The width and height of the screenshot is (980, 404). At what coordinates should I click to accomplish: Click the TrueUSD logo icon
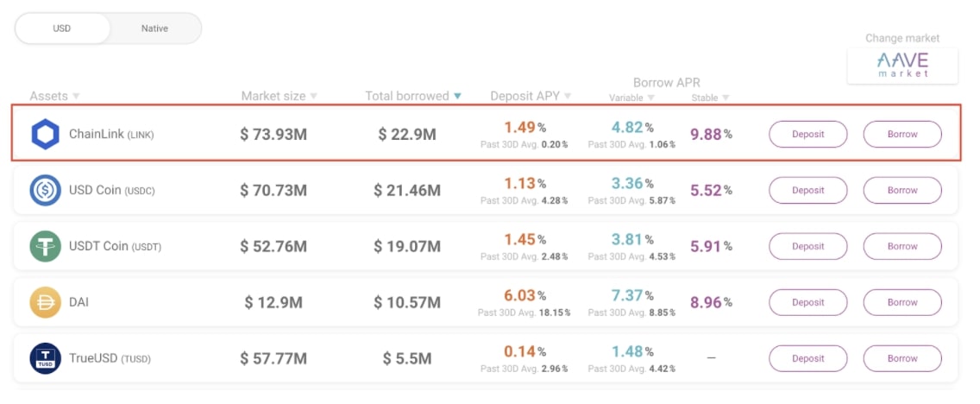click(x=46, y=359)
